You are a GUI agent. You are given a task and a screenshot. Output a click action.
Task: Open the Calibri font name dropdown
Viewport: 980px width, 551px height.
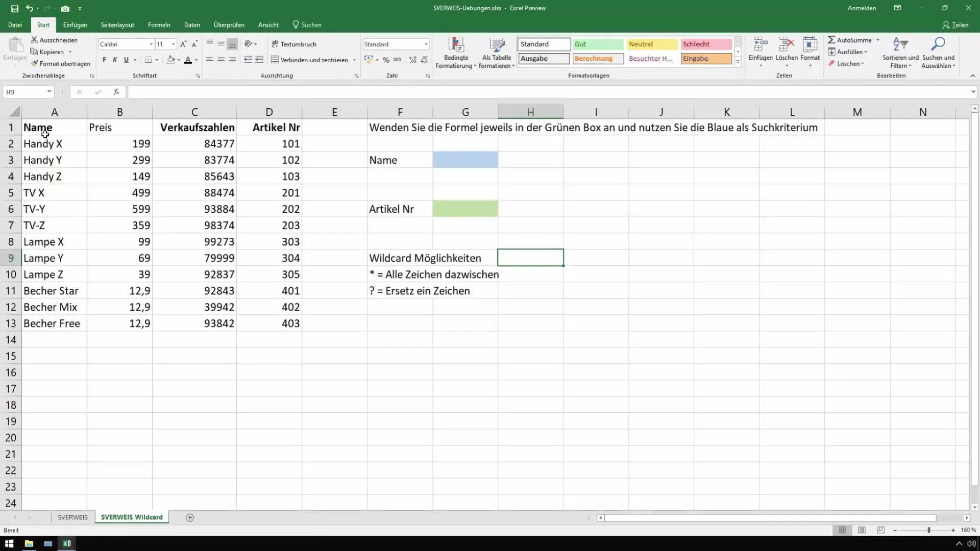click(151, 44)
